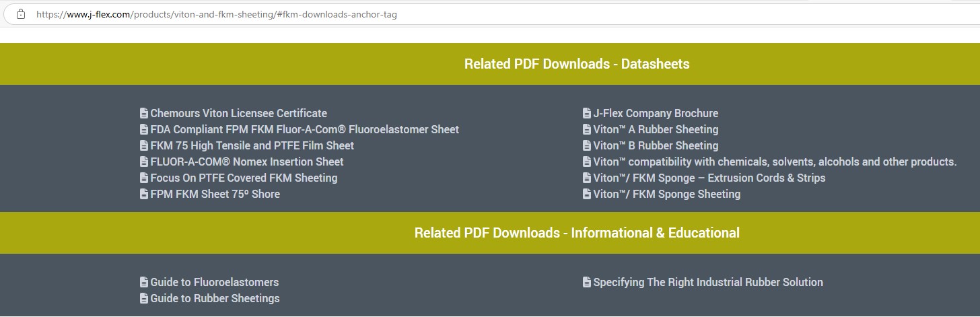Click PDF icon next to Viton A Rubber Sheeting

click(x=587, y=129)
